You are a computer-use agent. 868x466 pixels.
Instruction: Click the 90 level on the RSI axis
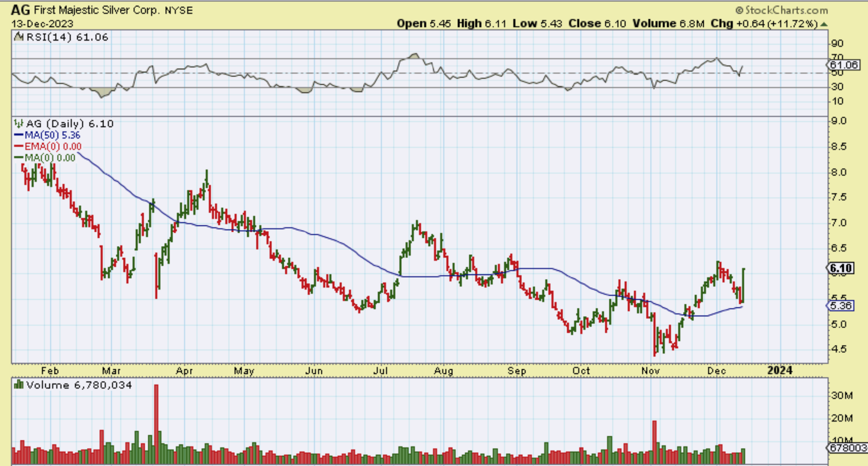click(x=837, y=44)
